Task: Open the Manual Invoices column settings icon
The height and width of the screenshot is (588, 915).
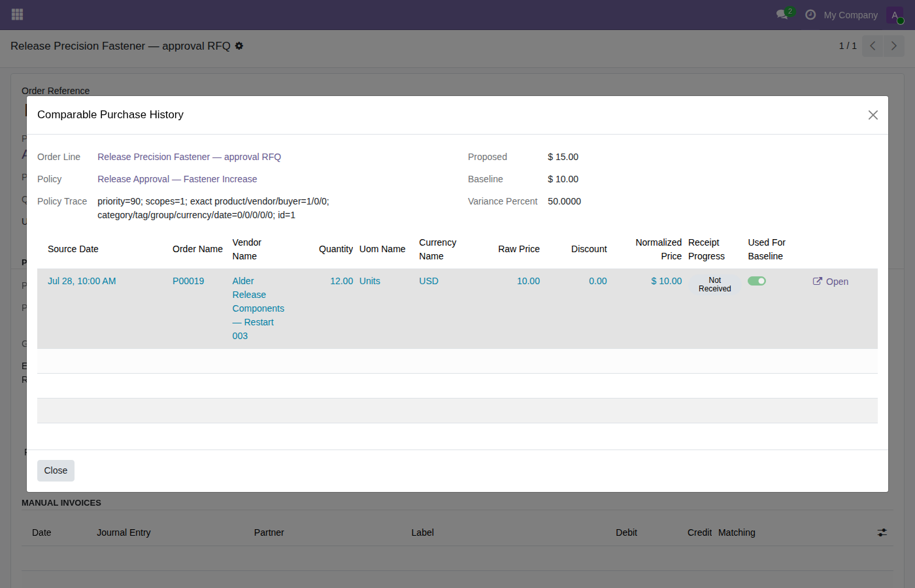Action: point(882,532)
